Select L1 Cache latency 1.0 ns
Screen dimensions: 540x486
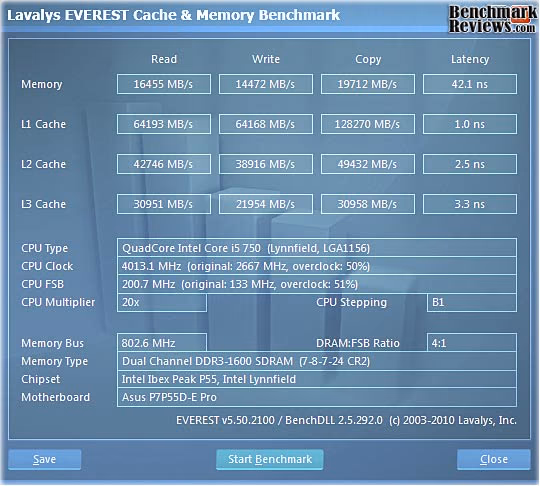pyautogui.click(x=470, y=124)
